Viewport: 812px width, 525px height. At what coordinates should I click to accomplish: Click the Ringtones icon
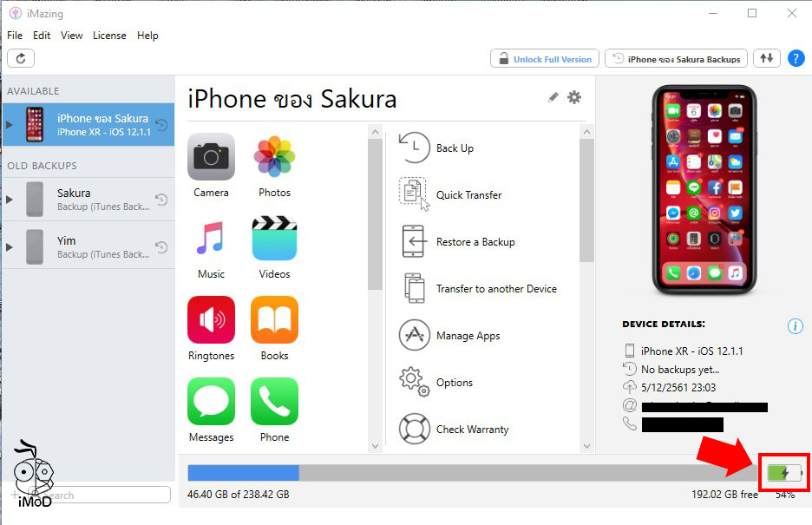coord(211,319)
